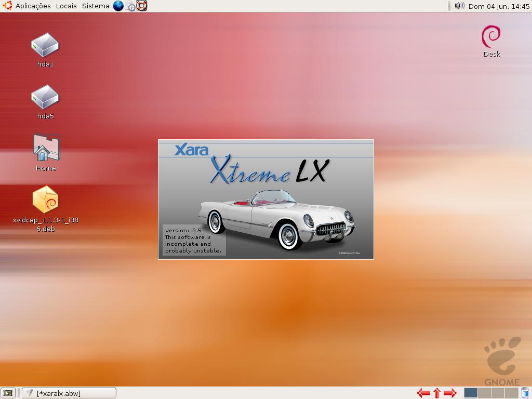Image resolution: width=532 pixels, height=399 pixels.
Task: Switch to the [*xaralx.abw] taskbar window
Action: (69, 393)
